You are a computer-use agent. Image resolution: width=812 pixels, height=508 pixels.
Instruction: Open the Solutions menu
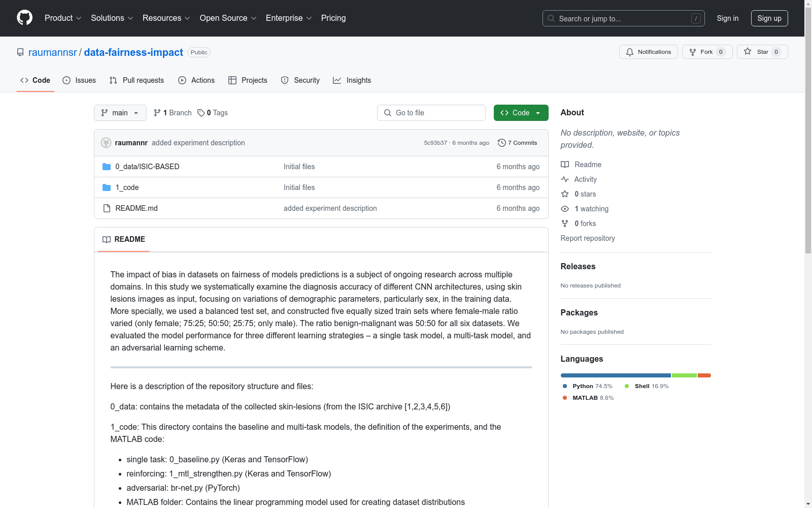(x=112, y=18)
